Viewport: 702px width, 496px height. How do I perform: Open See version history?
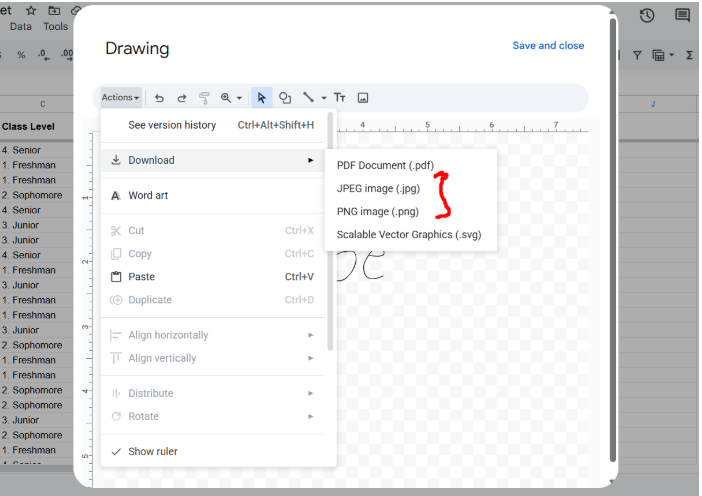tap(172, 125)
